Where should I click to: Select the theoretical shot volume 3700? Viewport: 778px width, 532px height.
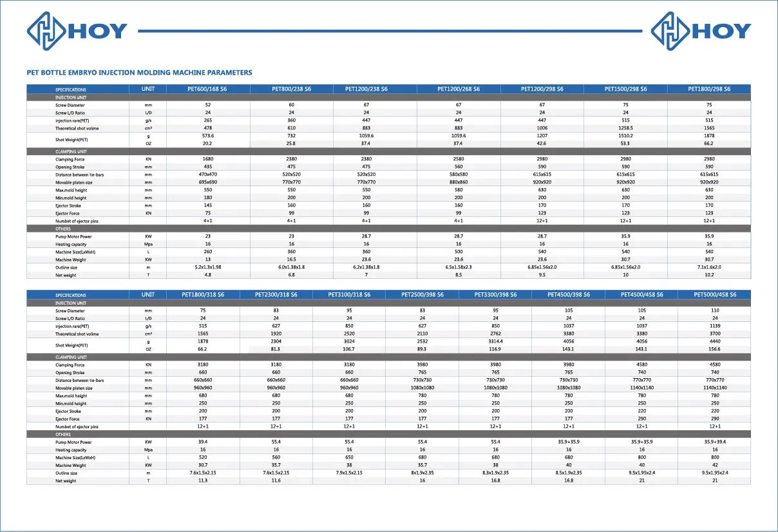[715, 334]
